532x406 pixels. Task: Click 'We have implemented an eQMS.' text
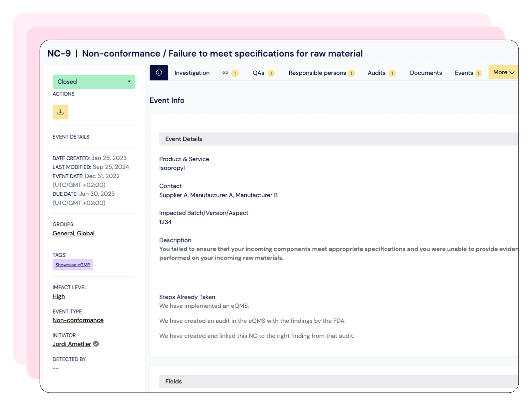[204, 305]
